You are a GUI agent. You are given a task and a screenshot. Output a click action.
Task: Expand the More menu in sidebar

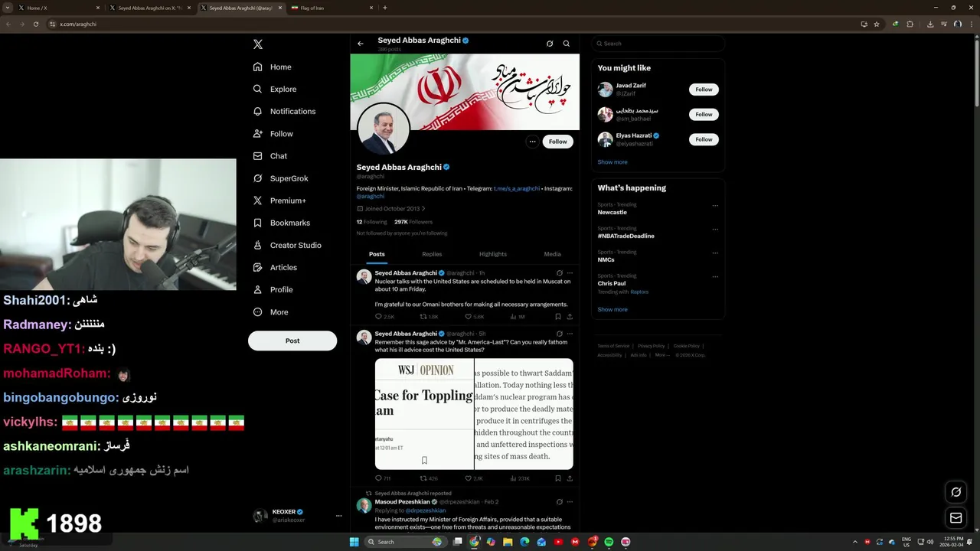coord(270,311)
